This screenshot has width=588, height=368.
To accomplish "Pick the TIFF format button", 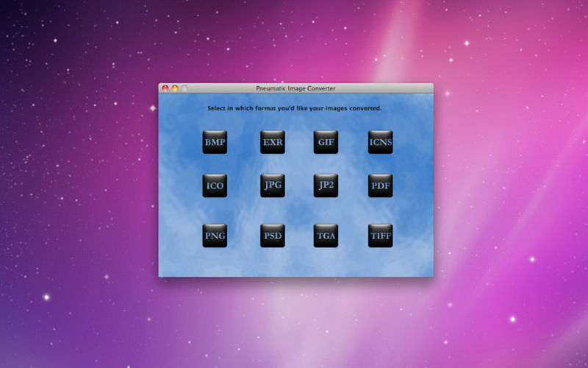I will (x=381, y=236).
